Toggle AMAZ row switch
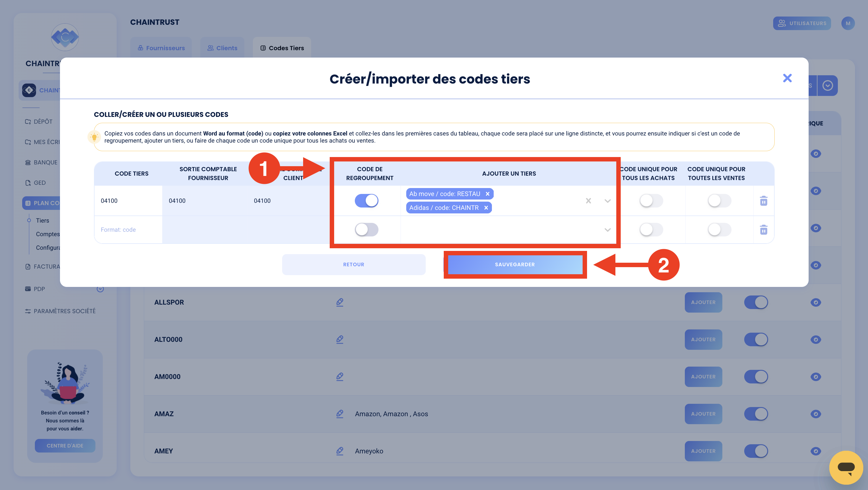This screenshot has width=868, height=490. coord(756,414)
